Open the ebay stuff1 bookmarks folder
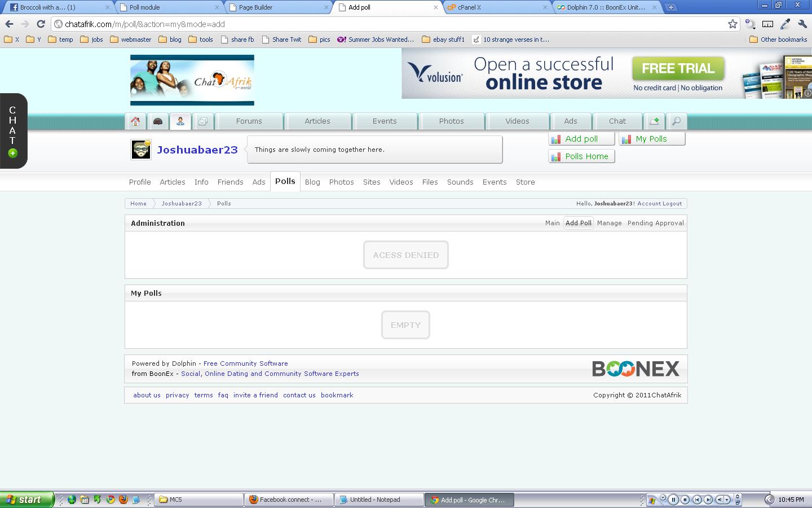812x508 pixels. point(443,40)
